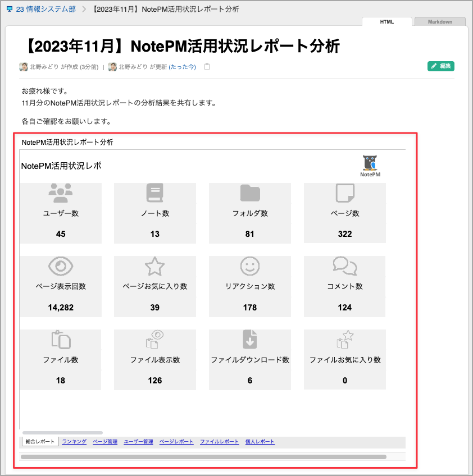Open the ページ管理 sheet tab
This screenshot has width=473, height=476.
tap(105, 442)
